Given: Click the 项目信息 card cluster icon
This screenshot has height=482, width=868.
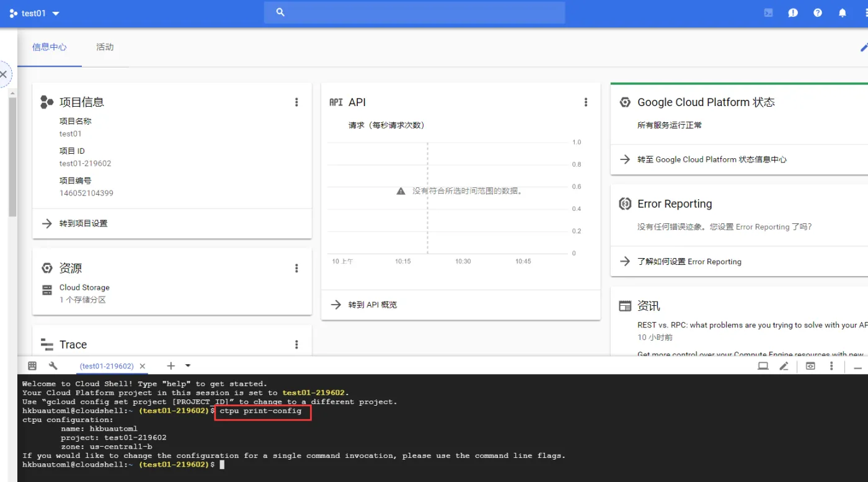Looking at the screenshot, I should click(46, 102).
